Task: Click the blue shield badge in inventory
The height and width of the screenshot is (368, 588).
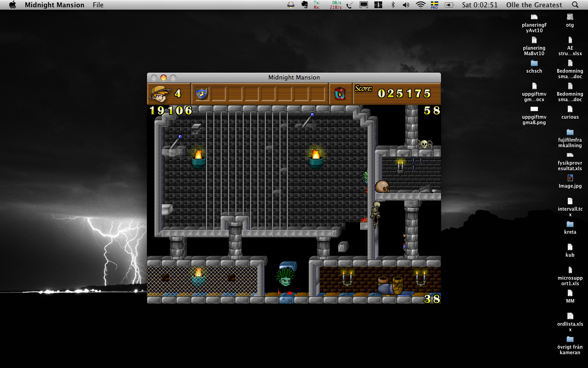Action: [x=201, y=94]
